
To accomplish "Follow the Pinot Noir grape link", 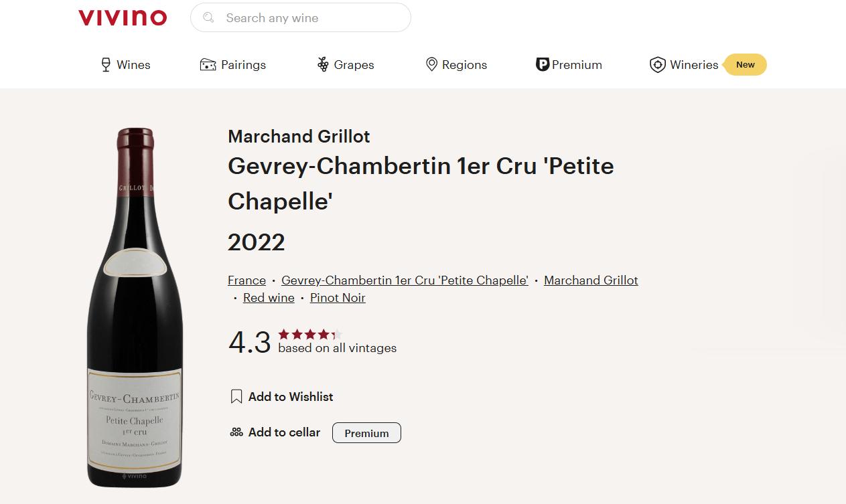I will 338,298.
